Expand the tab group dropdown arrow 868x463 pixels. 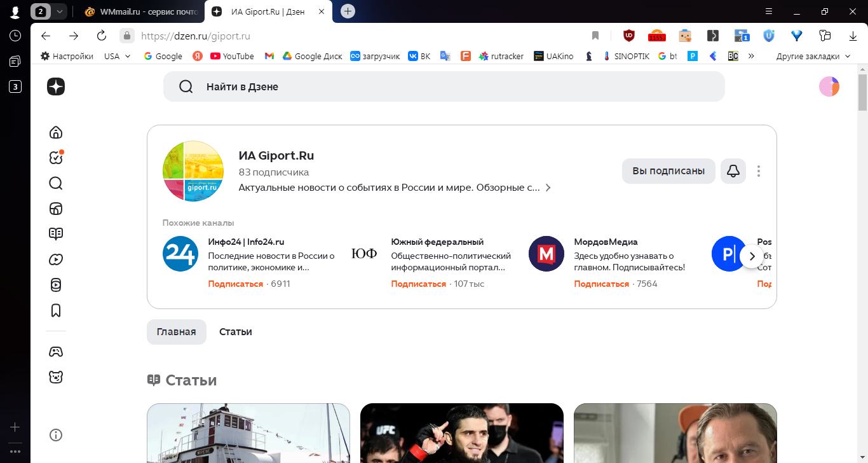pos(59,11)
